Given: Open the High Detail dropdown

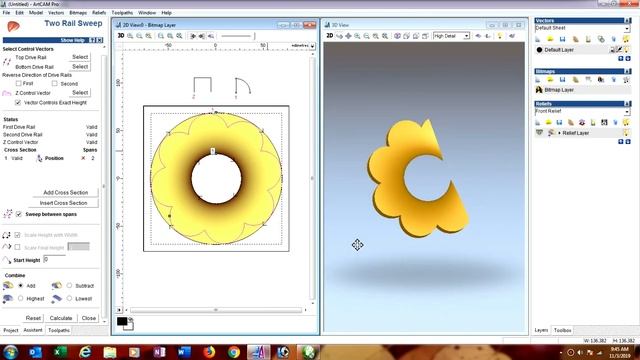Looking at the screenshot, I should pyautogui.click(x=466, y=36).
